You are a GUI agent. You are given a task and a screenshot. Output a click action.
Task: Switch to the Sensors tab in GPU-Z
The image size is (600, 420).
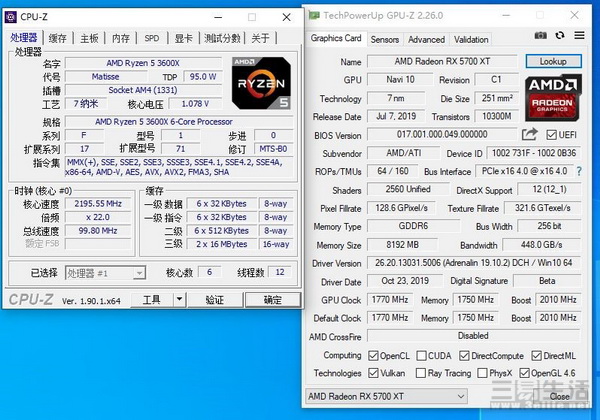[x=385, y=39]
